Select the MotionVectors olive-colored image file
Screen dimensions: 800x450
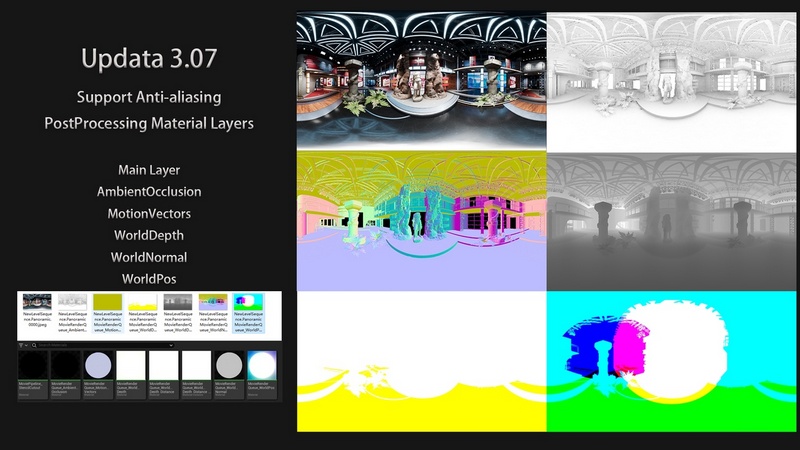click(x=108, y=304)
